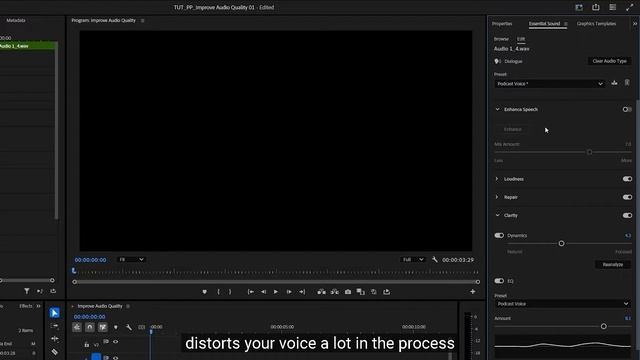Play the sequence in Program monitor
Image resolution: width=640 pixels, height=360 pixels.
tap(276, 292)
